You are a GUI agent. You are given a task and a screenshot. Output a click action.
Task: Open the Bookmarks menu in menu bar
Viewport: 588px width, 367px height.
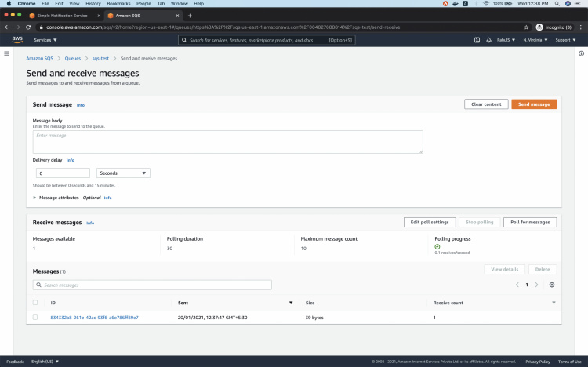coord(118,4)
